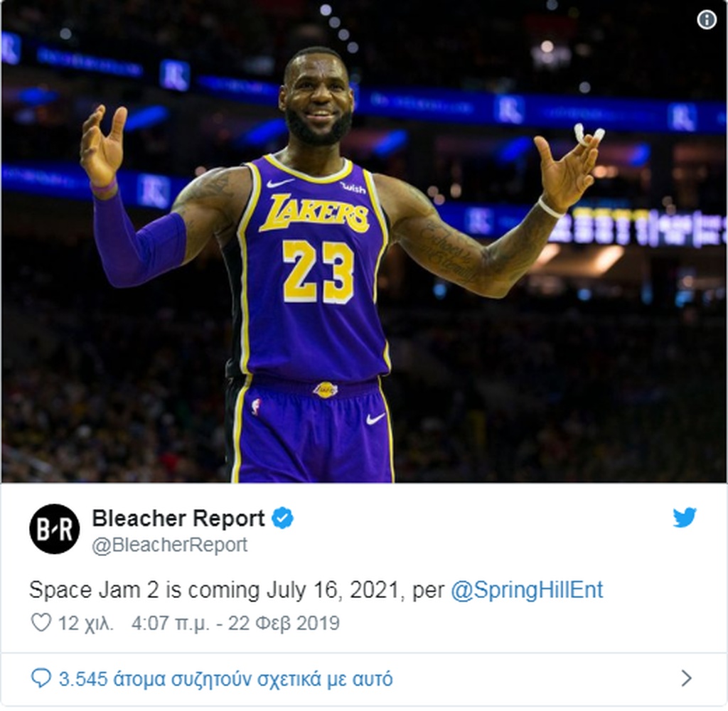728x711 pixels.
Task: Open the @SpringHillEnt mention link
Action: [x=527, y=590]
